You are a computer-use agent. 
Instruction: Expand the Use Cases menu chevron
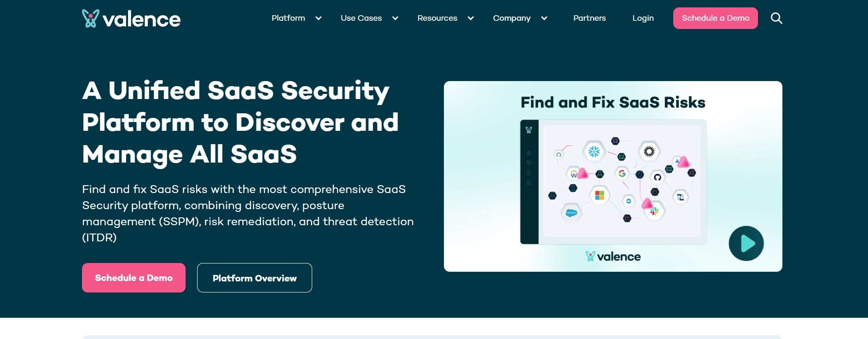coord(395,18)
